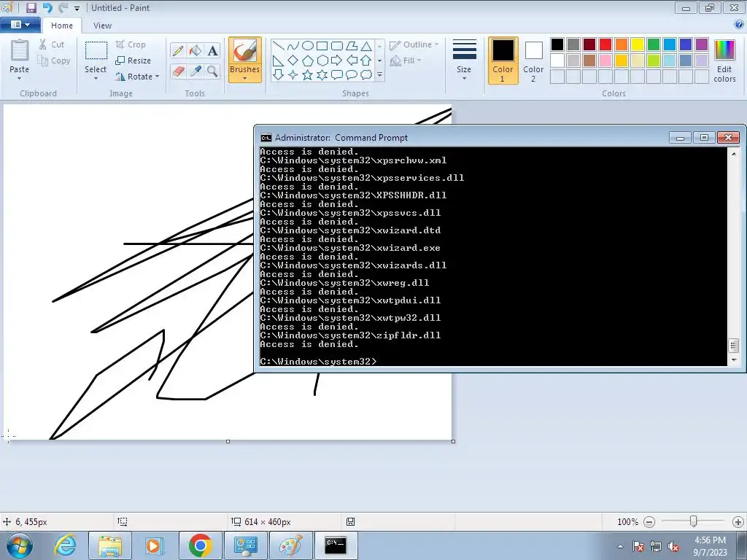The height and width of the screenshot is (560, 747).
Task: Open Google Chrome from taskbar
Action: [200, 545]
